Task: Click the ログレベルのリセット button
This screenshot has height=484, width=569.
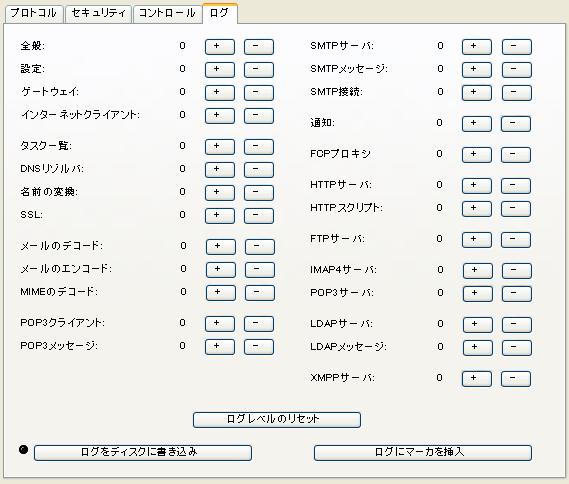Action: click(x=277, y=419)
